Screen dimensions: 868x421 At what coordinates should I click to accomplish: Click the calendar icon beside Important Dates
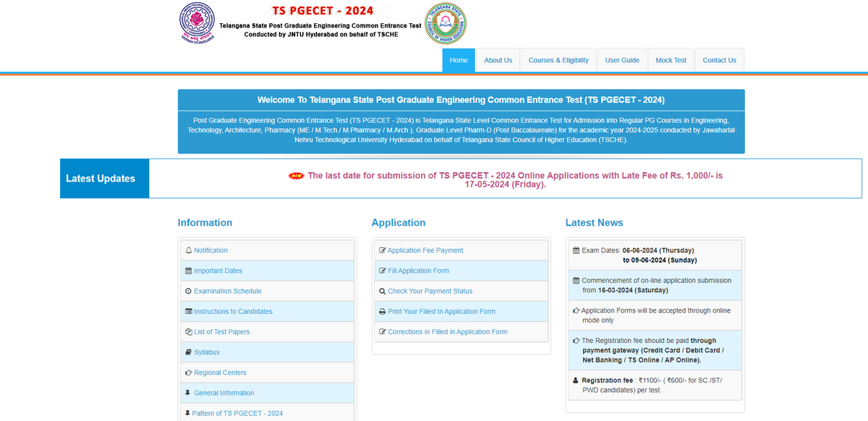pyautogui.click(x=189, y=271)
